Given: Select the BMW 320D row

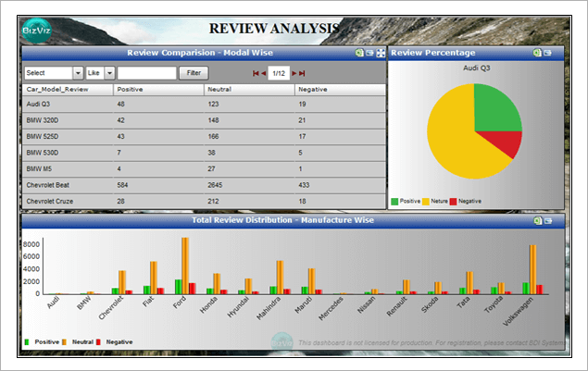Looking at the screenshot, I should (204, 120).
